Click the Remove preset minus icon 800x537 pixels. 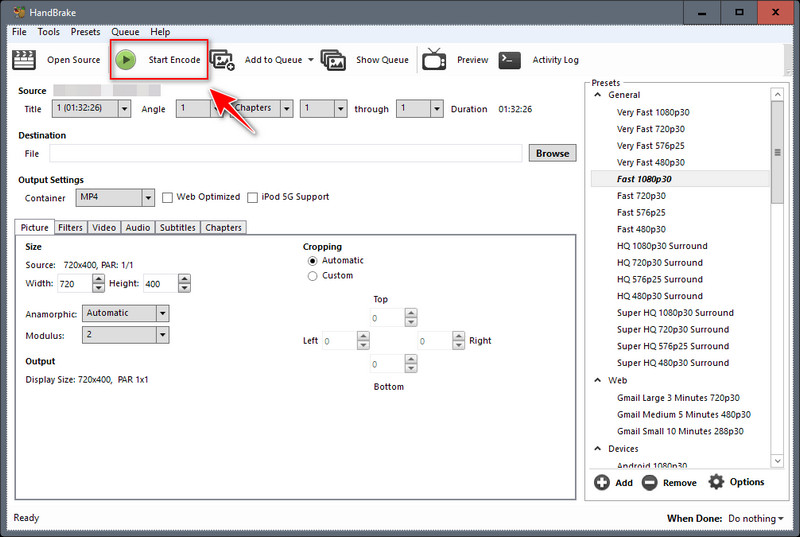[649, 482]
